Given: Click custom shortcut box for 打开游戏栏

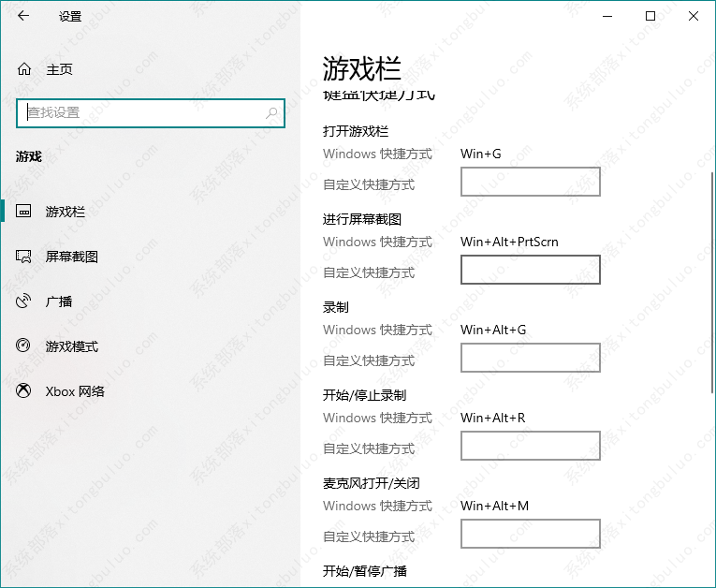Looking at the screenshot, I should click(530, 183).
